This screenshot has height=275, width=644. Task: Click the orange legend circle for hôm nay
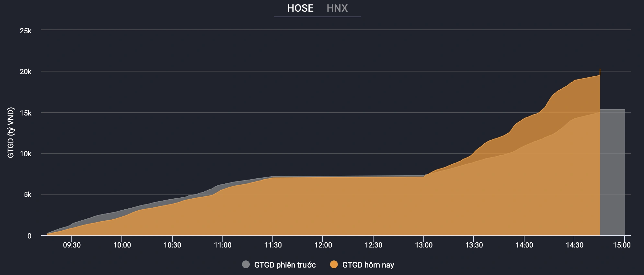coord(334,264)
